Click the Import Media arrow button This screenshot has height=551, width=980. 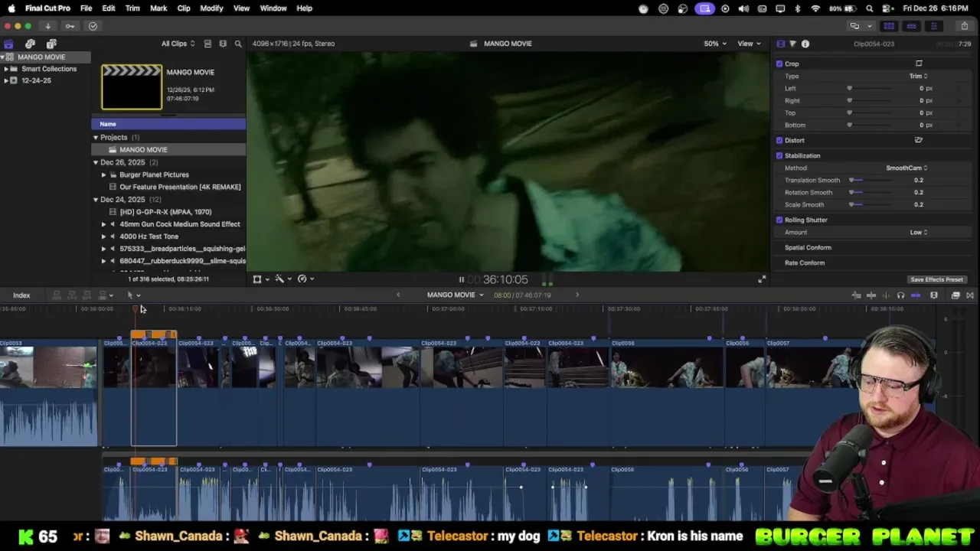47,26
